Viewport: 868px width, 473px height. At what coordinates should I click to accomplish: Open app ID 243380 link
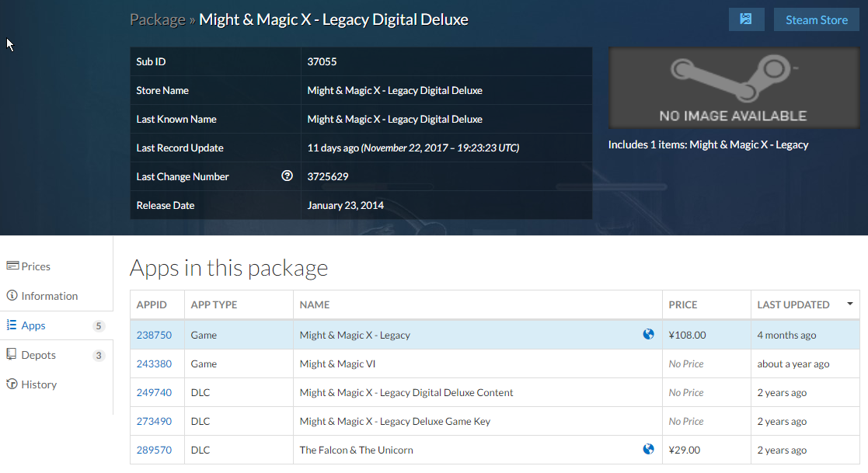coord(154,364)
